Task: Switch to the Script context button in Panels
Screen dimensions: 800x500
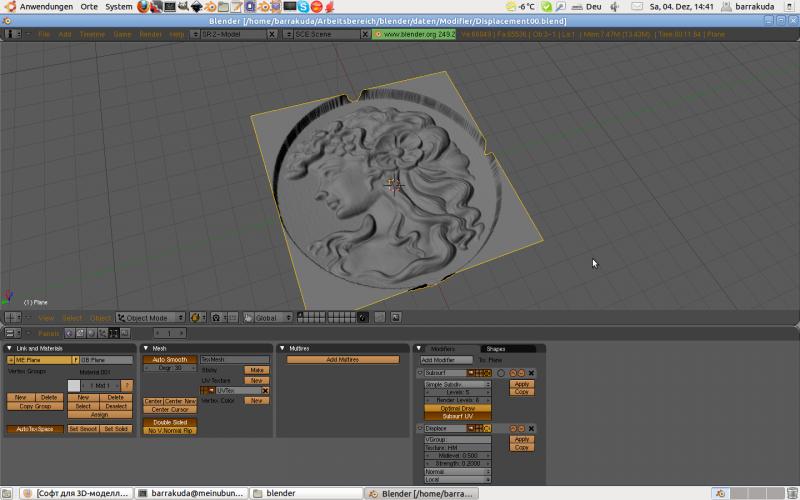Action: [x=80, y=333]
